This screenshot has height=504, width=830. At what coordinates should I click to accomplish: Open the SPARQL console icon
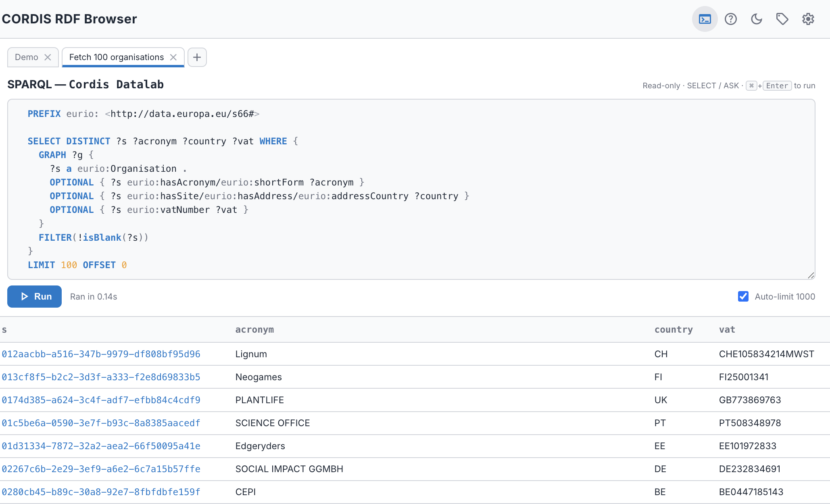click(705, 19)
